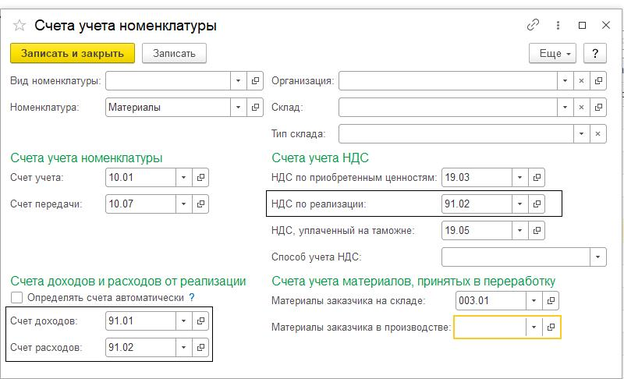Screen dimensions: 624x379
Task: Open account 91.02 for НДС по реализации
Action: point(537,204)
